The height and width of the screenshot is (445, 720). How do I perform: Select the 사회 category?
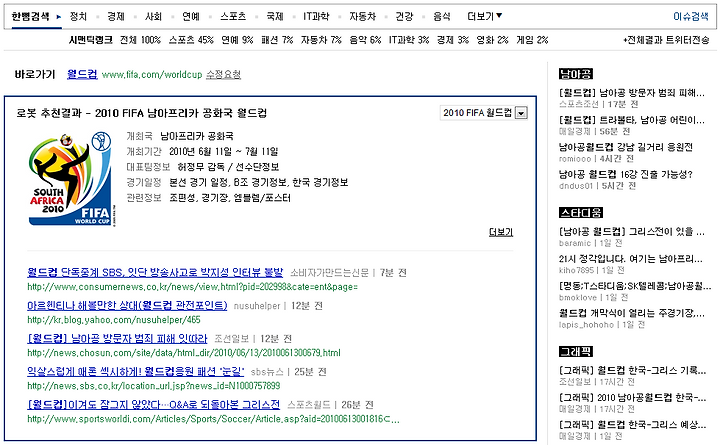pos(153,17)
